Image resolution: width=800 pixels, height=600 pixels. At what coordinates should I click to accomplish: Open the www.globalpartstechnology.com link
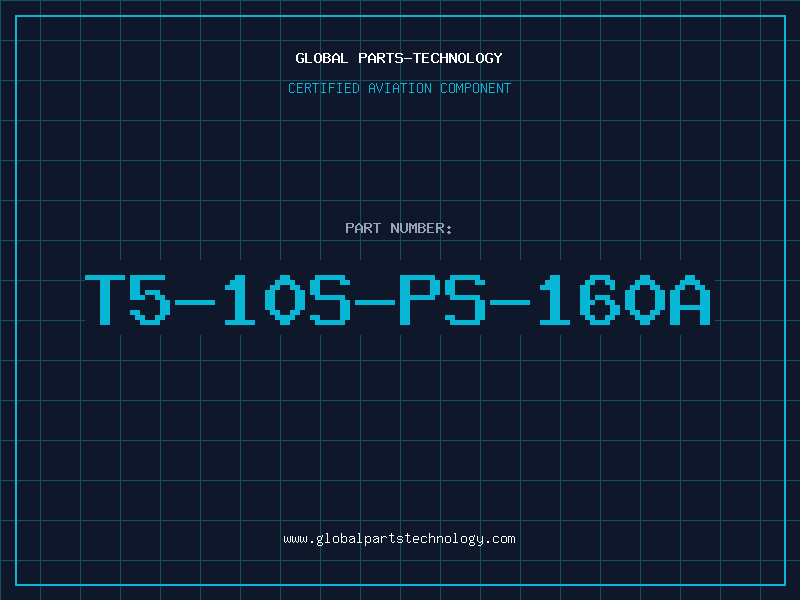click(399, 539)
